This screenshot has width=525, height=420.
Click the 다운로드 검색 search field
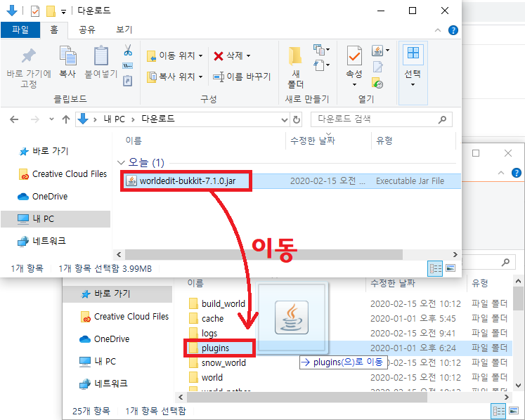pyautogui.click(x=382, y=119)
